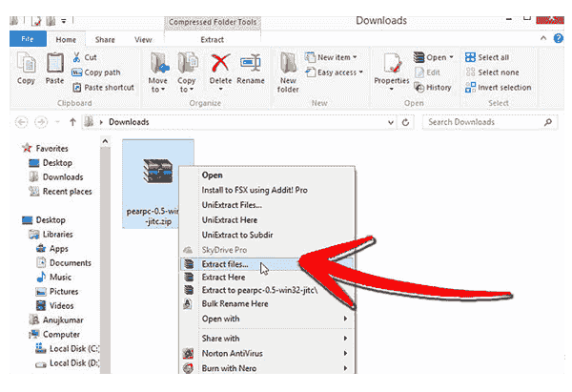The height and width of the screenshot is (392, 572).
Task: Click Downloads in the address bar
Action: 129,122
